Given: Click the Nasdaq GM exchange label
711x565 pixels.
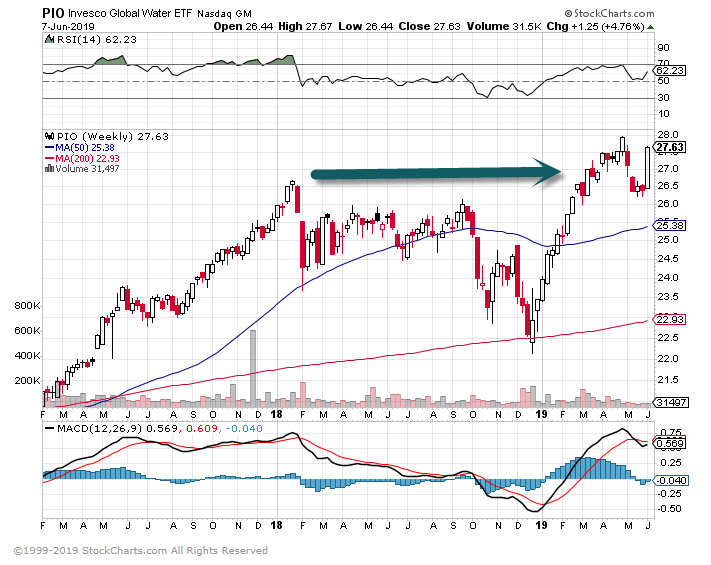Looking at the screenshot, I should (224, 14).
